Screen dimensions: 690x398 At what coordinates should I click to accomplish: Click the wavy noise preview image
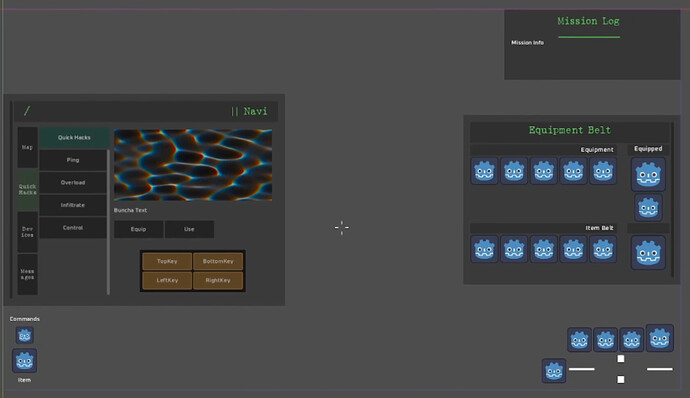click(x=193, y=165)
